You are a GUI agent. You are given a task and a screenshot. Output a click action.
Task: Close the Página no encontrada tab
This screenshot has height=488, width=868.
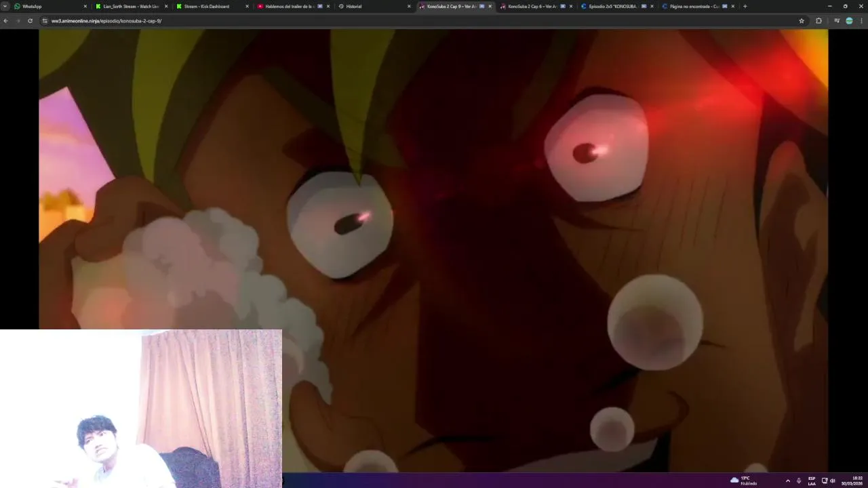[x=733, y=6]
